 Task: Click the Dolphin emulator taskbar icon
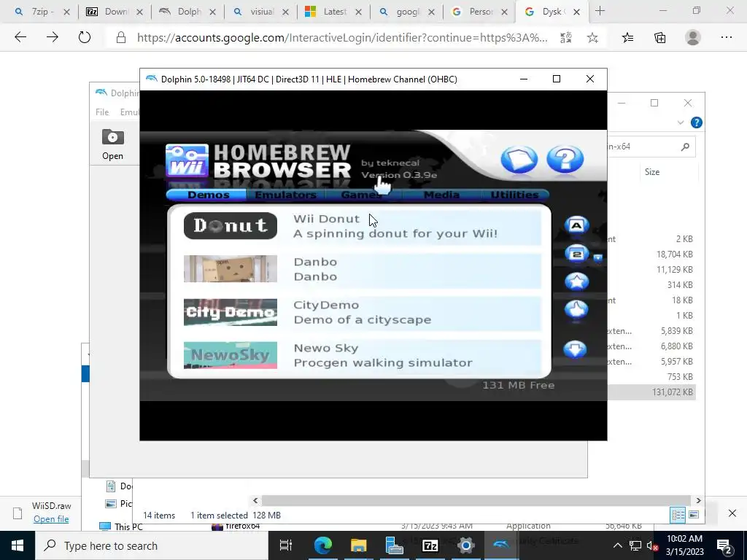[501, 545]
